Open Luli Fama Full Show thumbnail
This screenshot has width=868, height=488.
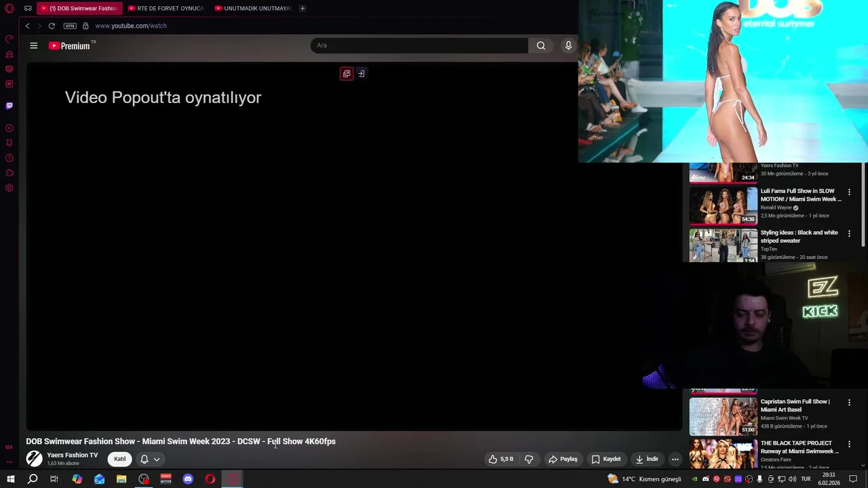click(x=724, y=205)
